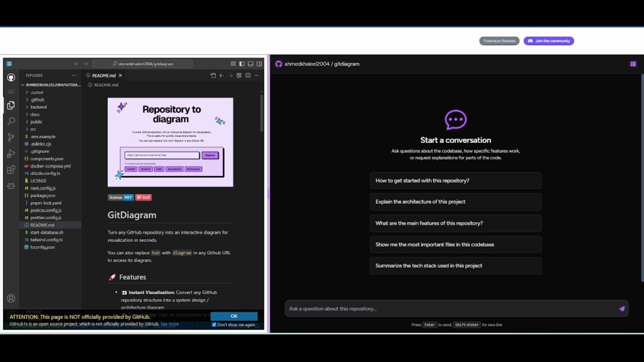Open the LICENSE file
The height and width of the screenshot is (362, 644).
[50, 181]
